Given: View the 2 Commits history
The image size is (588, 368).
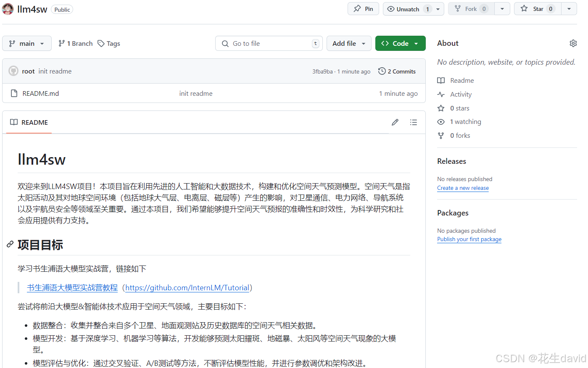Looking at the screenshot, I should coord(401,71).
